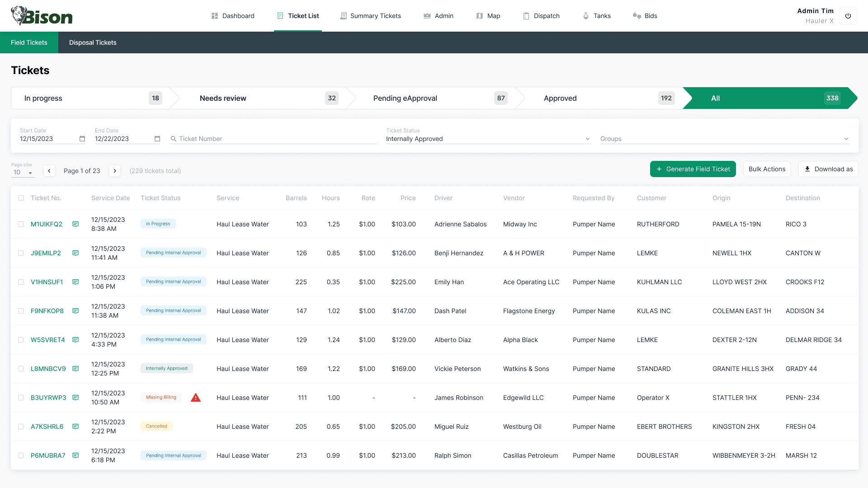Image resolution: width=868 pixels, height=488 pixels.
Task: Open Summary Tickets nav item
Action: point(370,16)
